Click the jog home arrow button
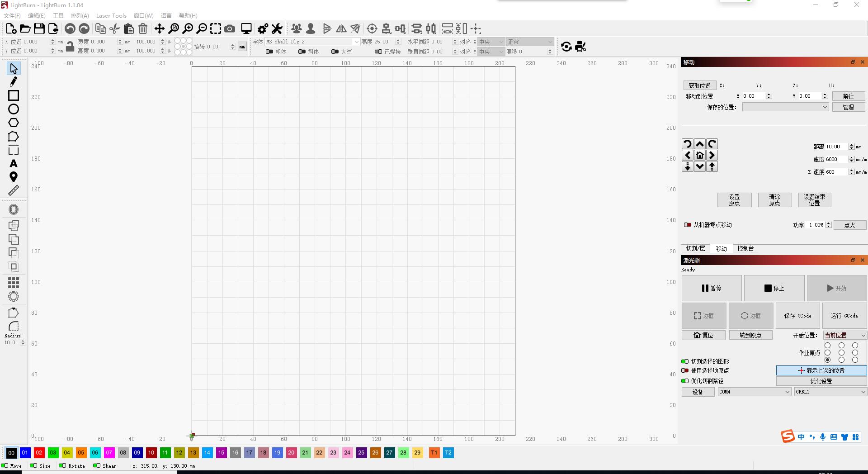Screen dimensions: 868x474 [700, 155]
